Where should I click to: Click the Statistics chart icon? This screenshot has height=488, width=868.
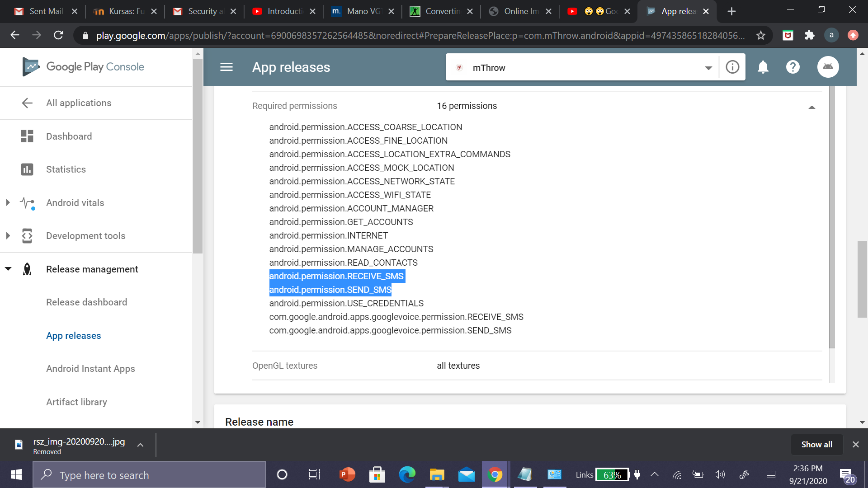click(27, 169)
